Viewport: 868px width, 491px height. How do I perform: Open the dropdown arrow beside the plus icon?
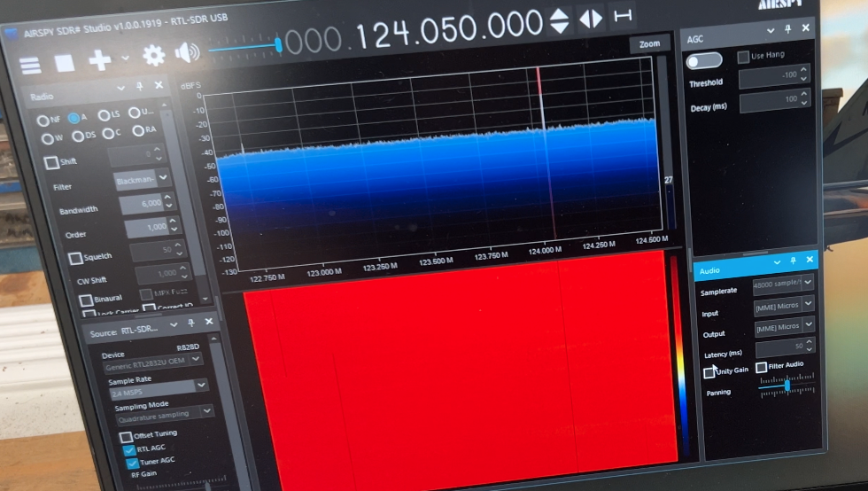[125, 58]
